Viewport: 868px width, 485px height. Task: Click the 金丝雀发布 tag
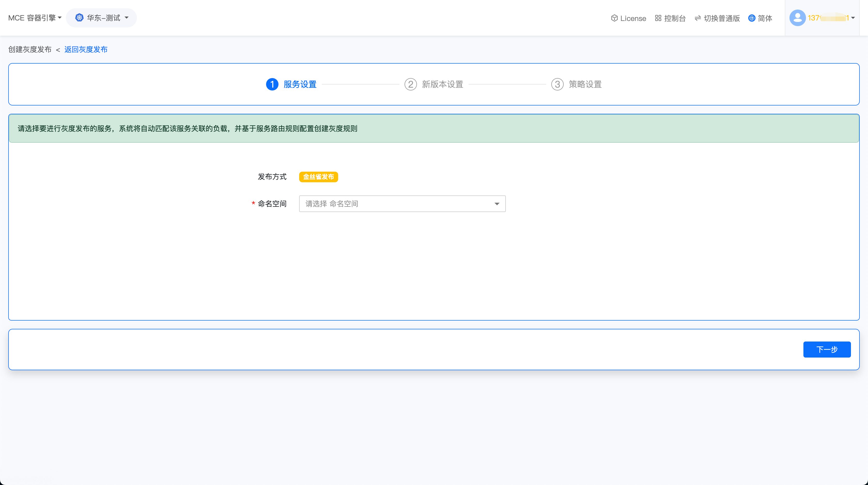click(319, 177)
